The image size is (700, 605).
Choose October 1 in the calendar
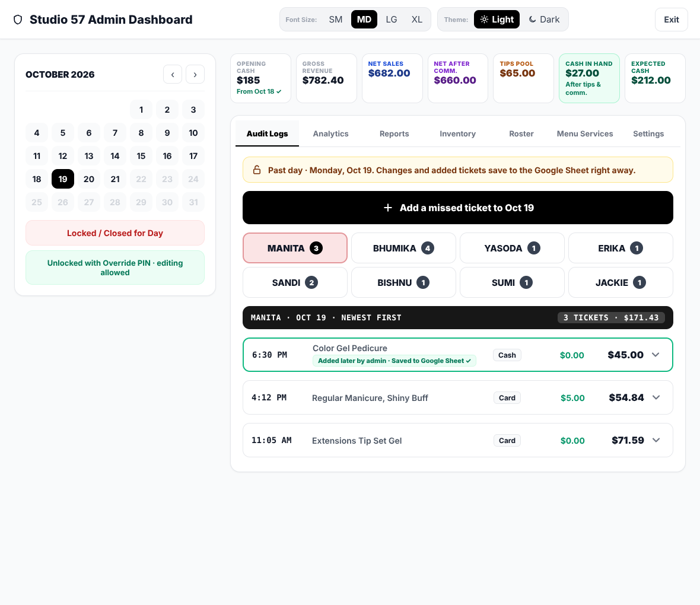(x=141, y=110)
